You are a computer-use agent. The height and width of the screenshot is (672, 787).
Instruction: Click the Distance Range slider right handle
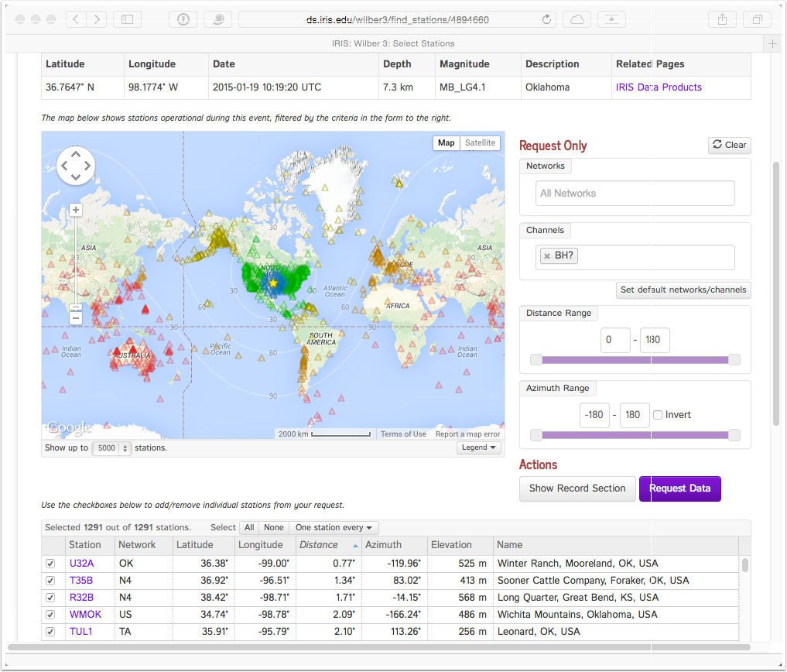(734, 359)
